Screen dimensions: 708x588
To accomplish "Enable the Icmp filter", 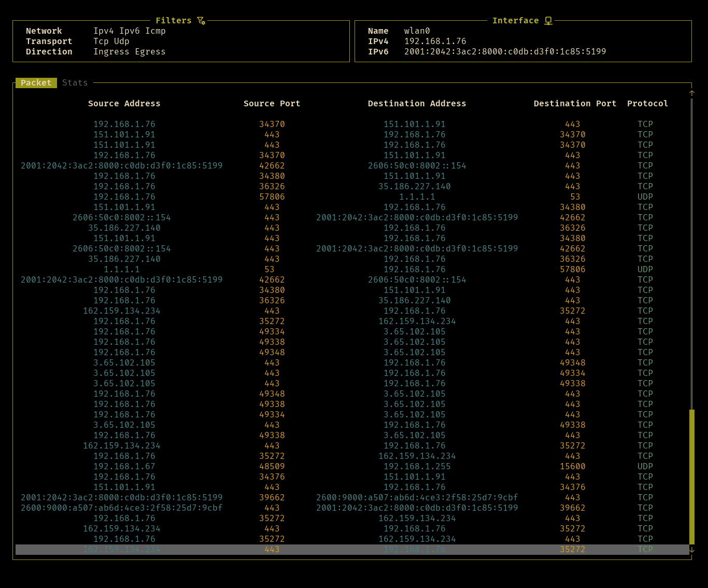I will tap(155, 31).
